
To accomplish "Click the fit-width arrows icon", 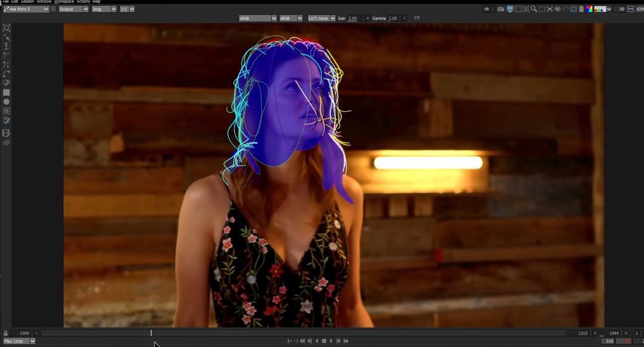I will tap(630, 9).
